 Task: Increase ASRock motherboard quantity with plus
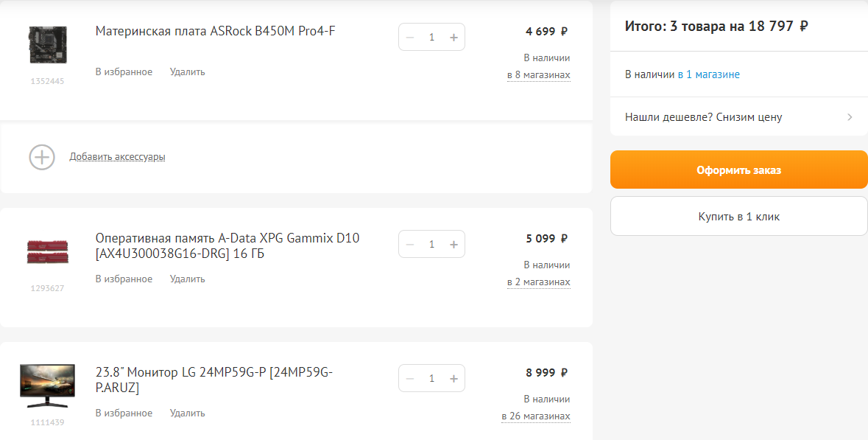coord(454,37)
